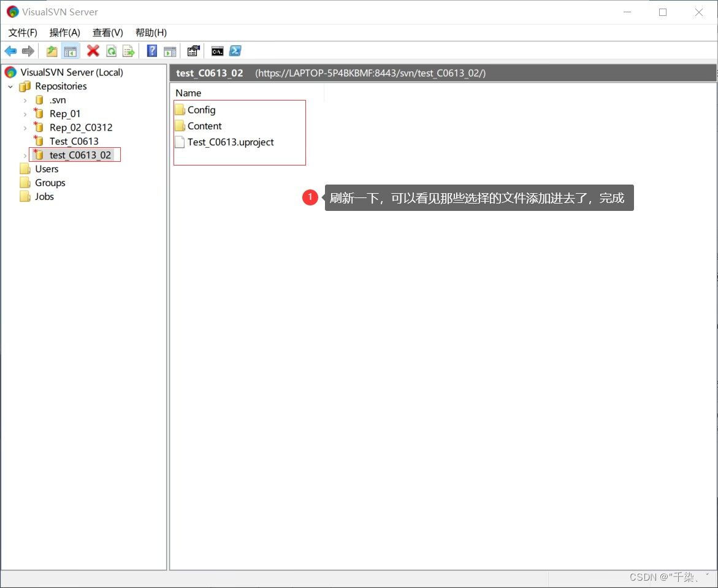
Task: Click the forward navigation arrow
Action: [28, 50]
